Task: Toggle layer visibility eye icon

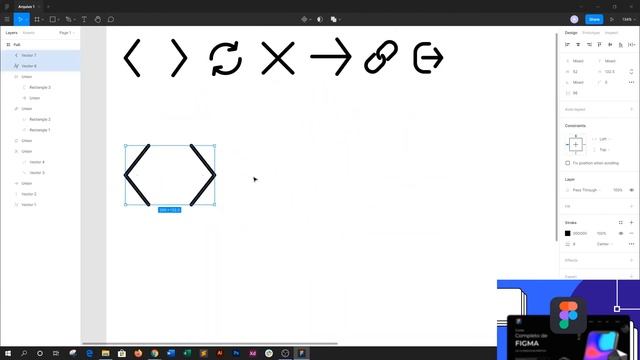Action: 631,190
